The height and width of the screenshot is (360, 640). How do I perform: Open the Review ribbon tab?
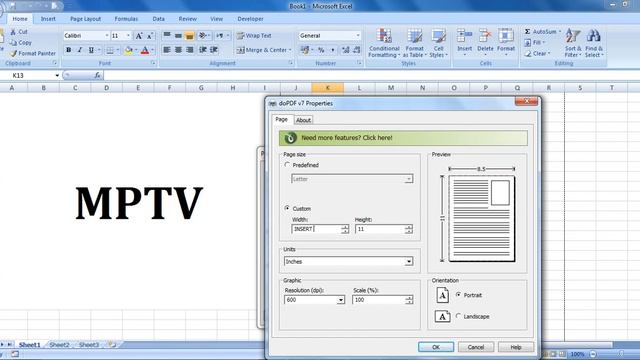coord(187,19)
